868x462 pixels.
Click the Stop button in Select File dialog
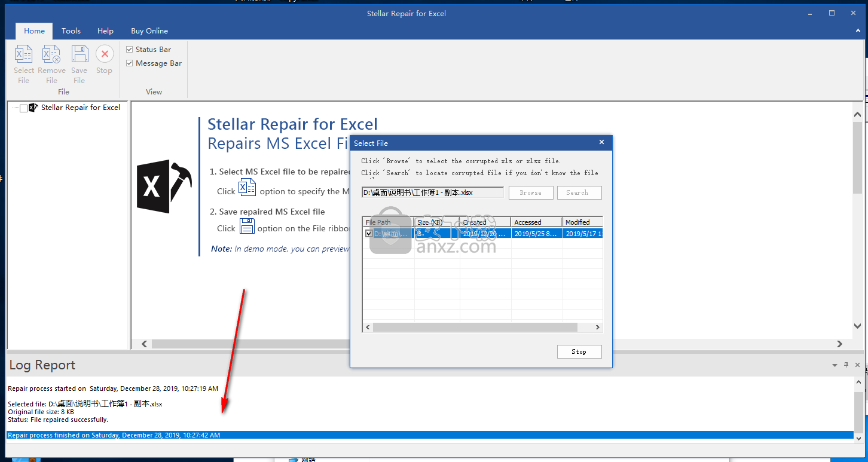pyautogui.click(x=579, y=351)
